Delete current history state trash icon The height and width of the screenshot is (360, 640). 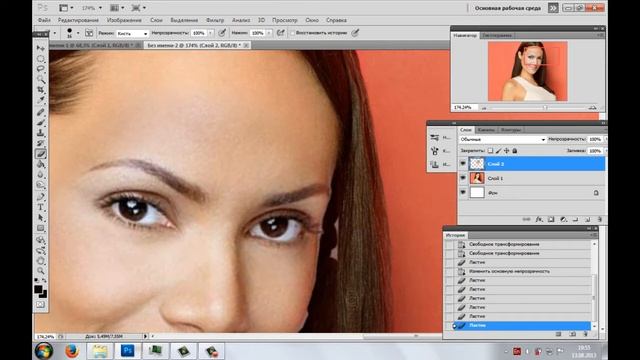coord(585,334)
